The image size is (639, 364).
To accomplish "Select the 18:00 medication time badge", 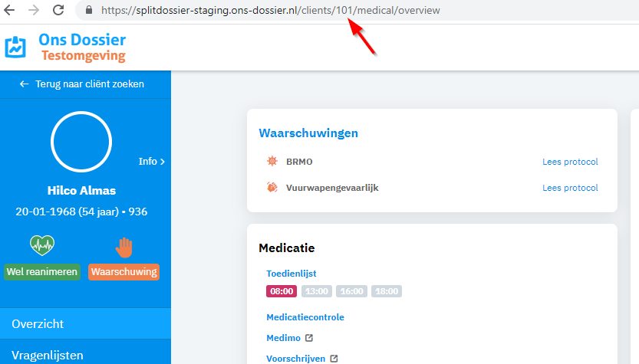I will pyautogui.click(x=387, y=291).
